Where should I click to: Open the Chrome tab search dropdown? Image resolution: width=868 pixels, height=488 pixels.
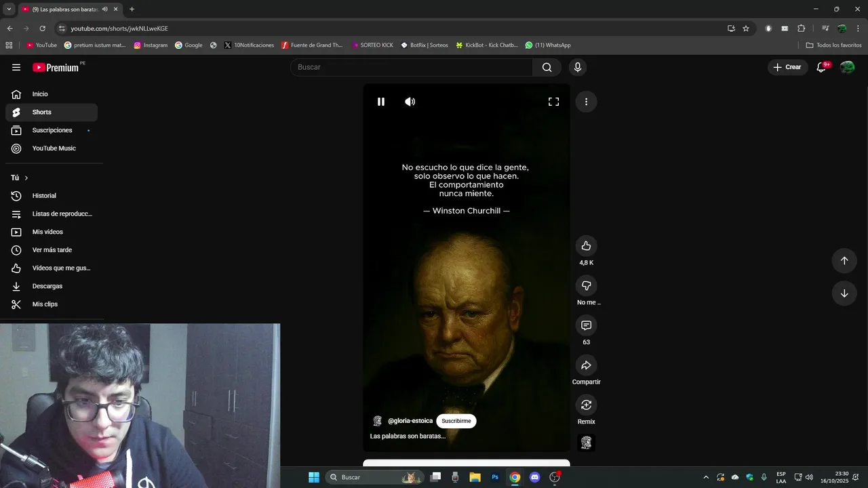point(9,9)
